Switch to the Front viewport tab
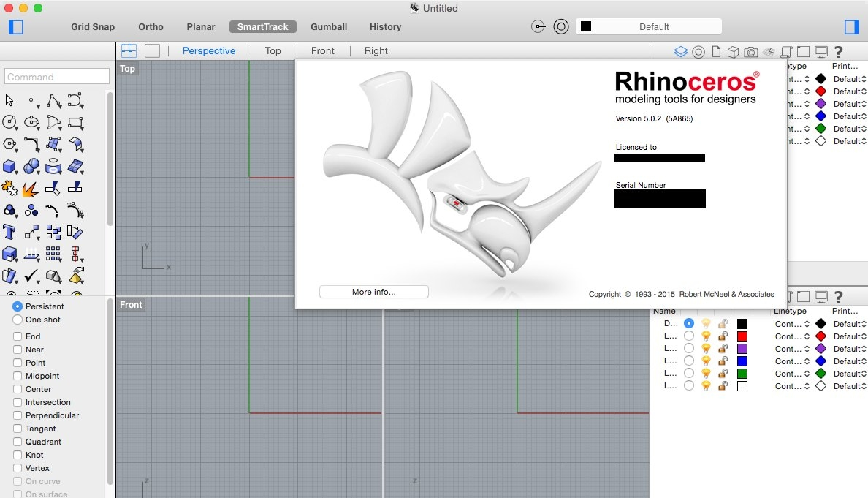The image size is (868, 498). tap(323, 51)
